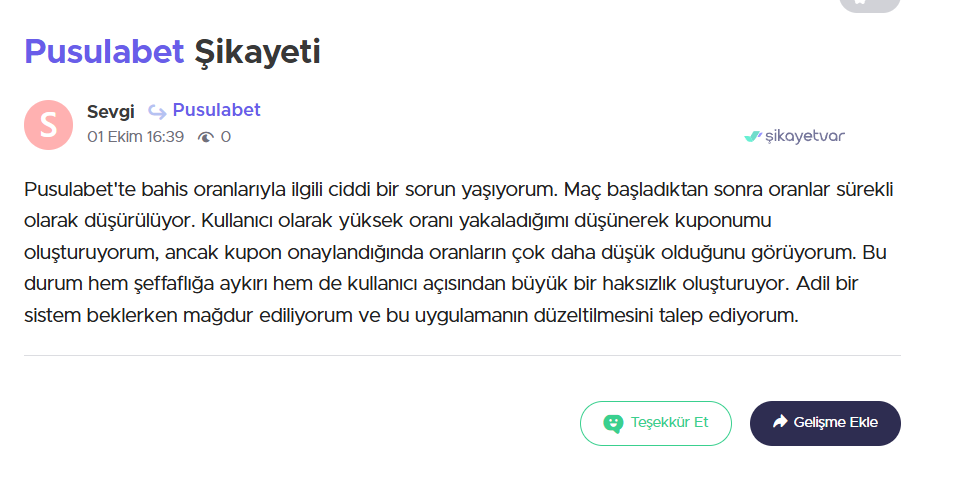Viewport: 971px width, 487px height.
Task: Click the view count number 0
Action: click(x=225, y=137)
